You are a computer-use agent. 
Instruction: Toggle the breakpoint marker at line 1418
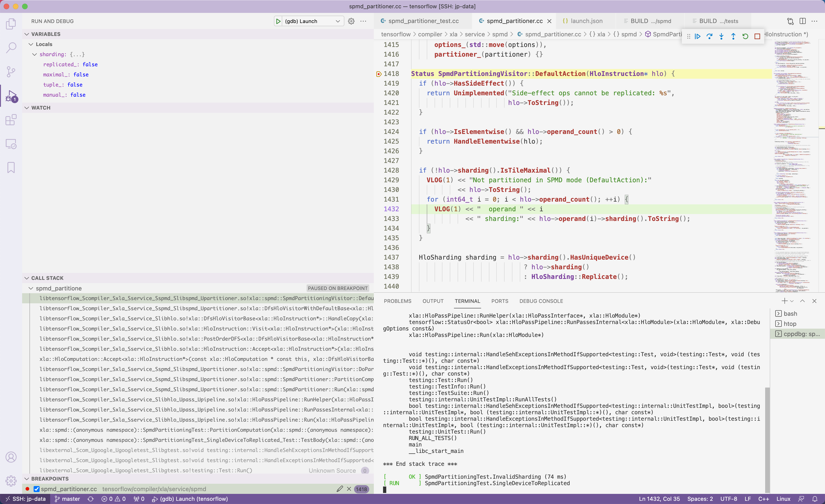coord(379,74)
